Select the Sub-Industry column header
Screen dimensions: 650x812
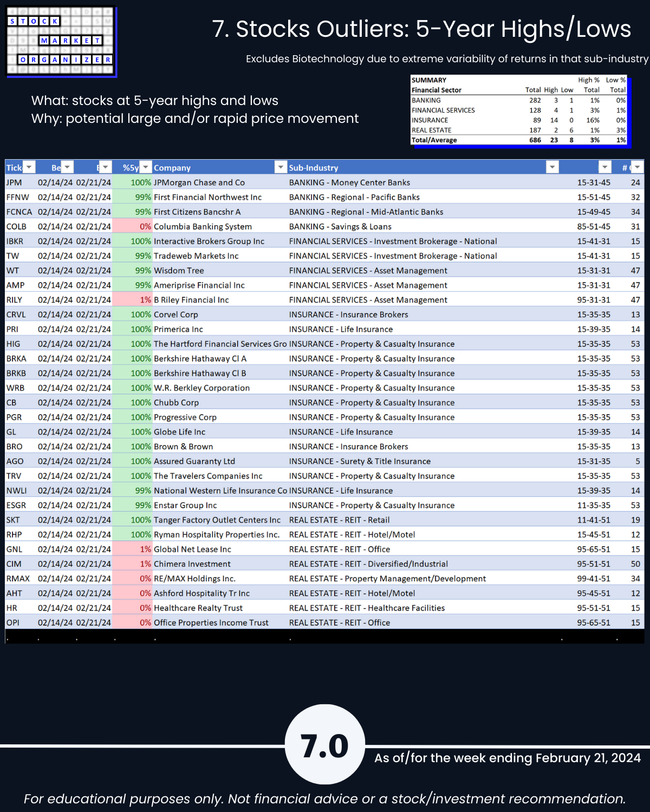tap(423, 167)
